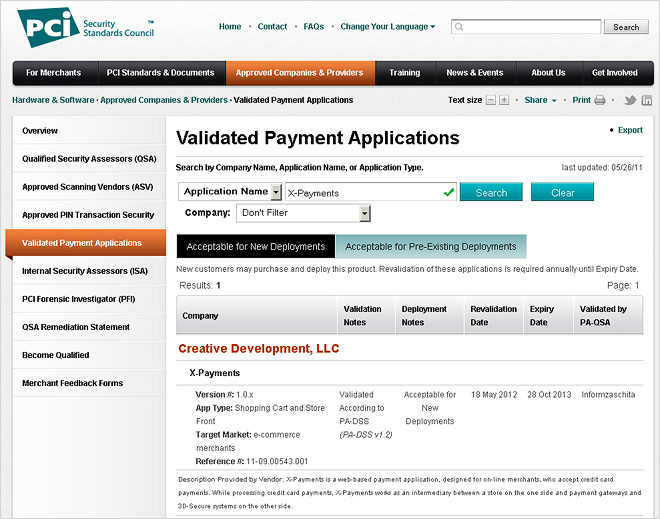The image size is (660, 519).
Task: Click the Revalidation Date column header
Action: [x=494, y=316]
